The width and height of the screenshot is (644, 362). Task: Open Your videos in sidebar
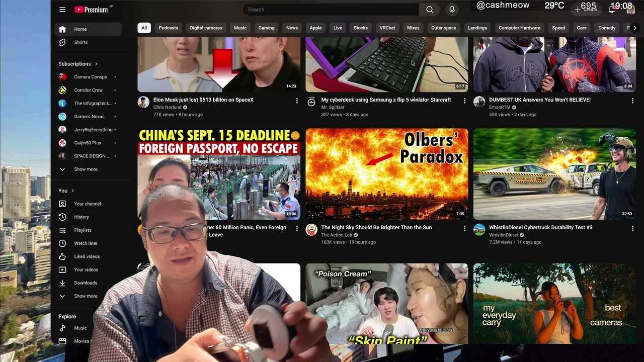pyautogui.click(x=88, y=269)
